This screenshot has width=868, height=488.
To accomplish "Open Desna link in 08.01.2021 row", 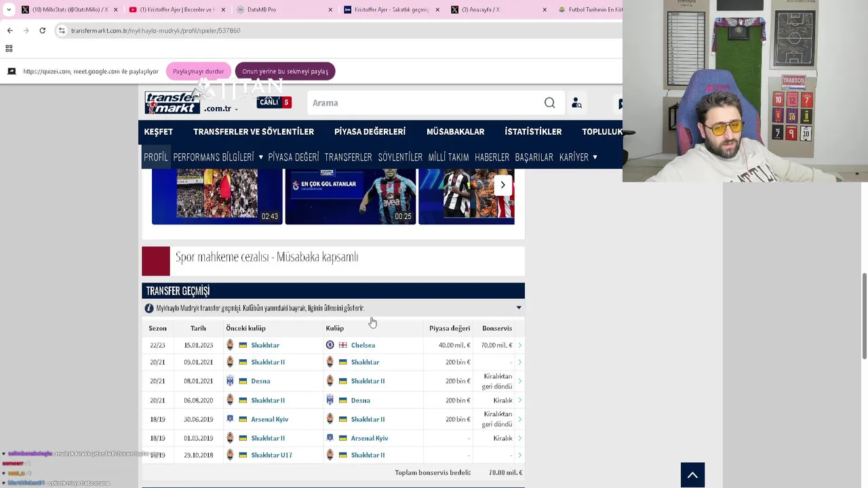I will [260, 381].
